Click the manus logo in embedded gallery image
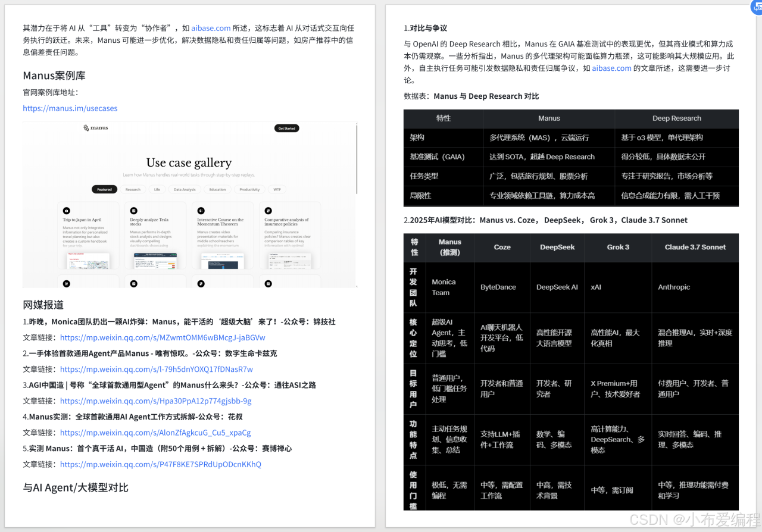 point(96,128)
